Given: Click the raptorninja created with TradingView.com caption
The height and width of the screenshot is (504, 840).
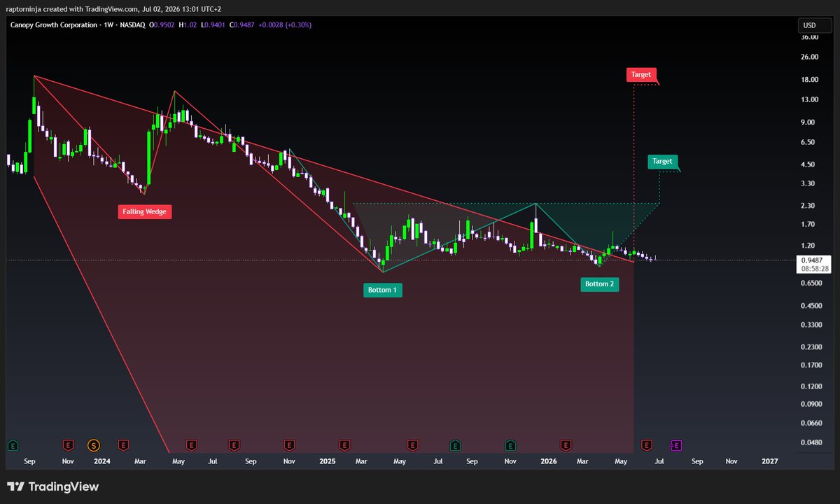Looking at the screenshot, I should pyautogui.click(x=113, y=8).
